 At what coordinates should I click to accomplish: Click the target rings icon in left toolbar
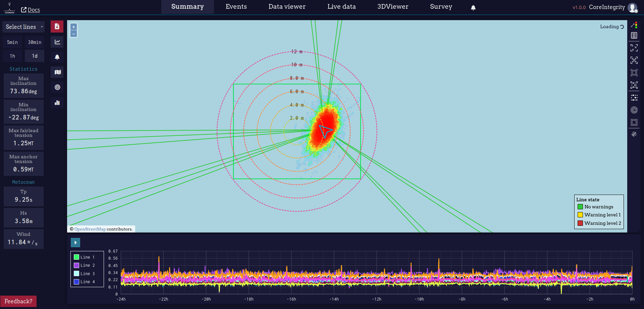(x=57, y=87)
